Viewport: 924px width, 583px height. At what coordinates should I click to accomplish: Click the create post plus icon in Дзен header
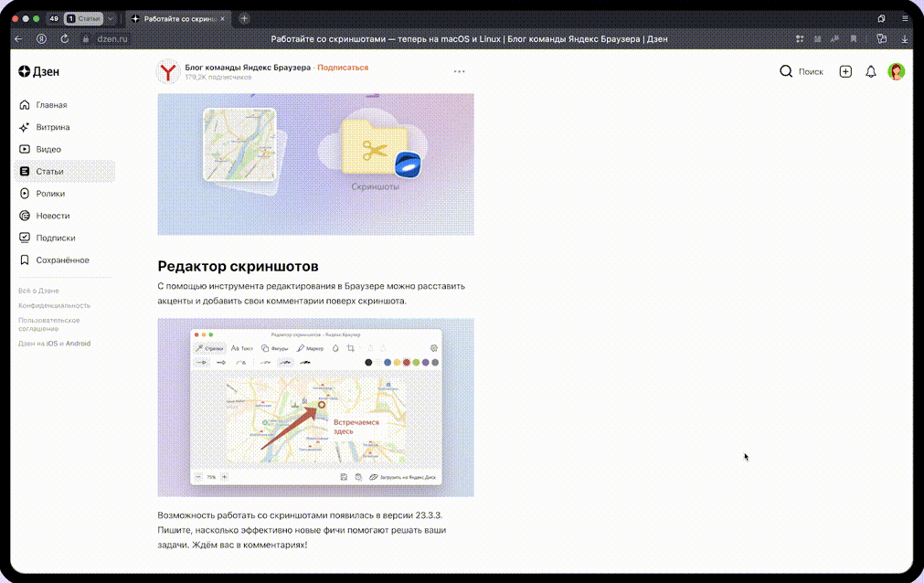(845, 71)
